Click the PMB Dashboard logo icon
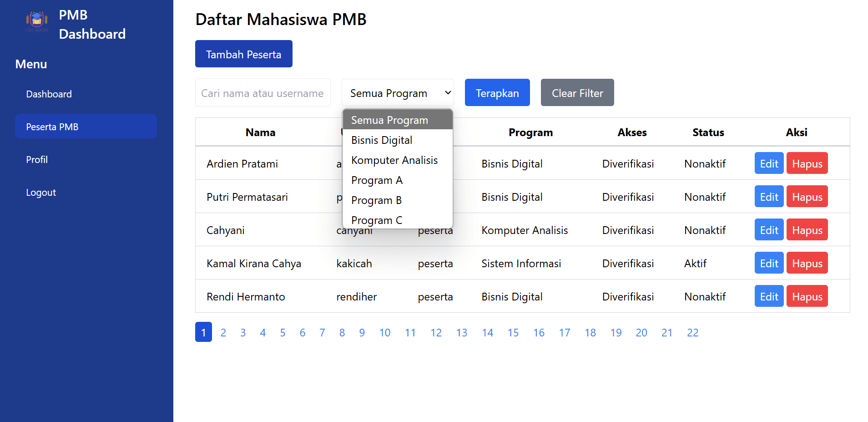Image resolution: width=868 pixels, height=422 pixels. pyautogui.click(x=36, y=22)
